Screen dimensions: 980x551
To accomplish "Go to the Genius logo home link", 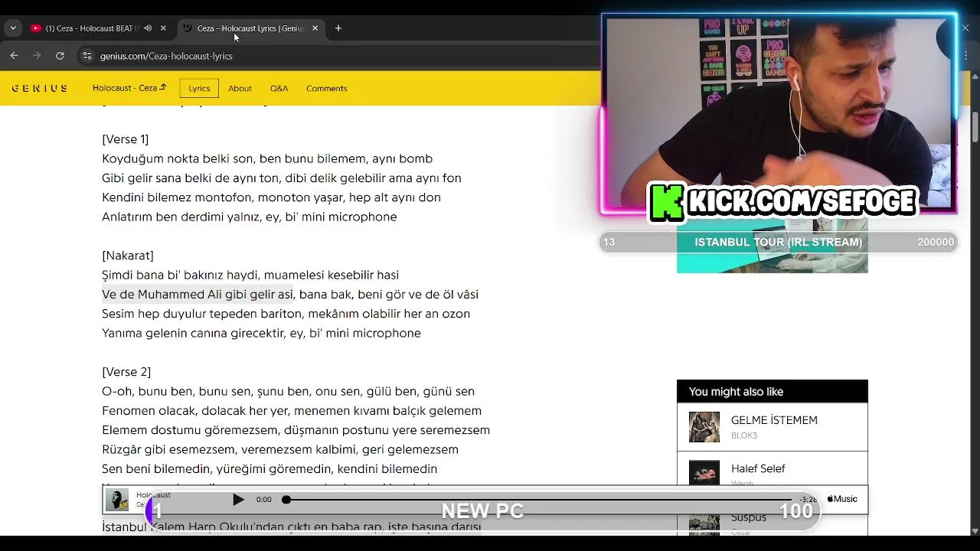I will point(40,89).
